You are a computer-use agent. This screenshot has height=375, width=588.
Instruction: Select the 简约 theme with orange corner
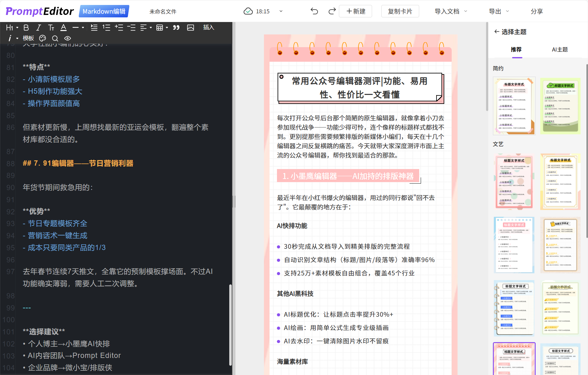tap(514, 106)
